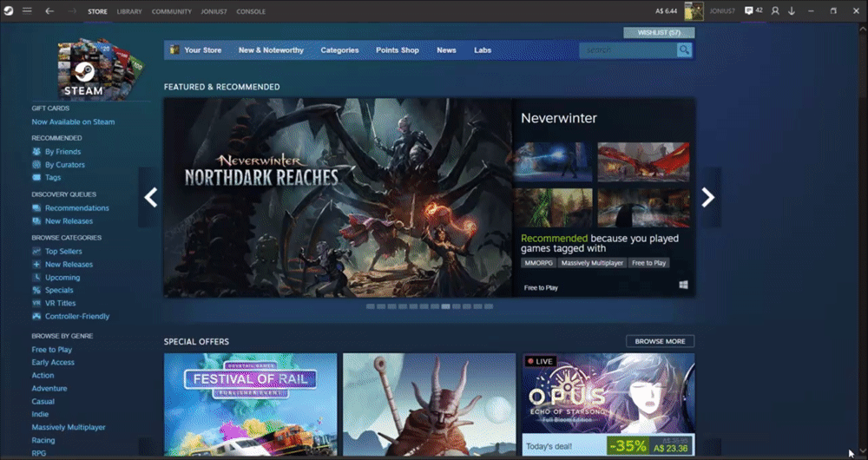Open the News menu item
Viewport: 868px width, 460px height.
point(446,49)
